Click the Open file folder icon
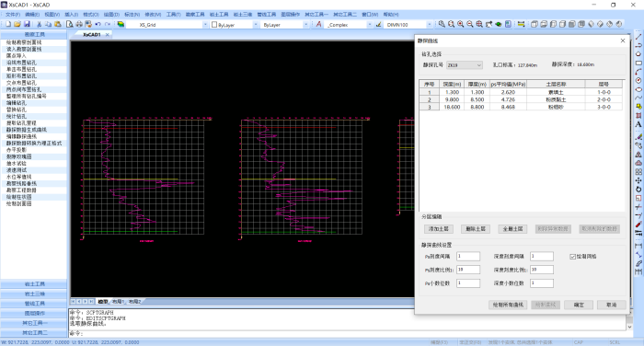This screenshot has width=644, height=346. pos(17,25)
